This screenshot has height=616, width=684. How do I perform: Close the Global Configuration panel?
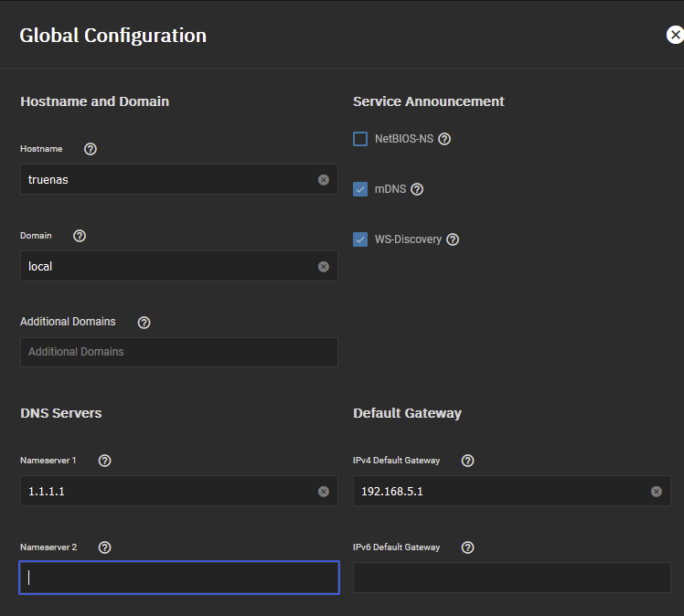pyautogui.click(x=675, y=35)
